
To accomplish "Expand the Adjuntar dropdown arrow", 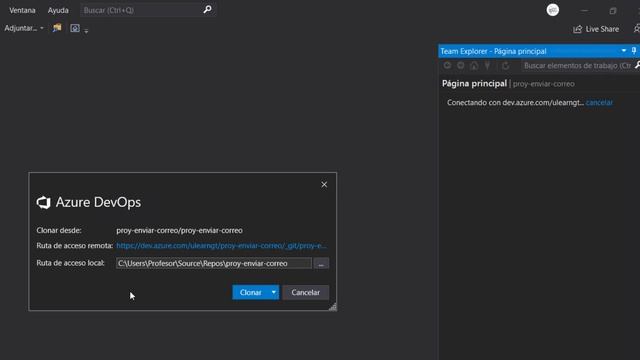I will click(42, 28).
